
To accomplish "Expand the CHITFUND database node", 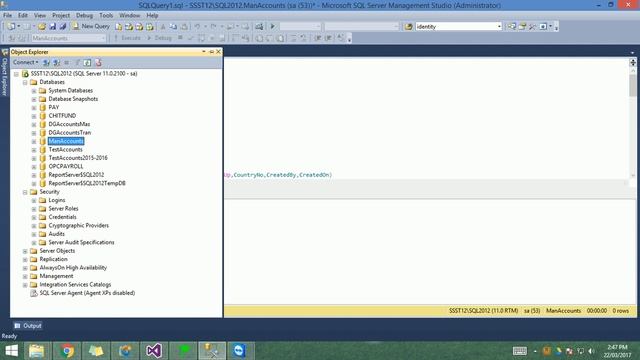I will (34, 116).
